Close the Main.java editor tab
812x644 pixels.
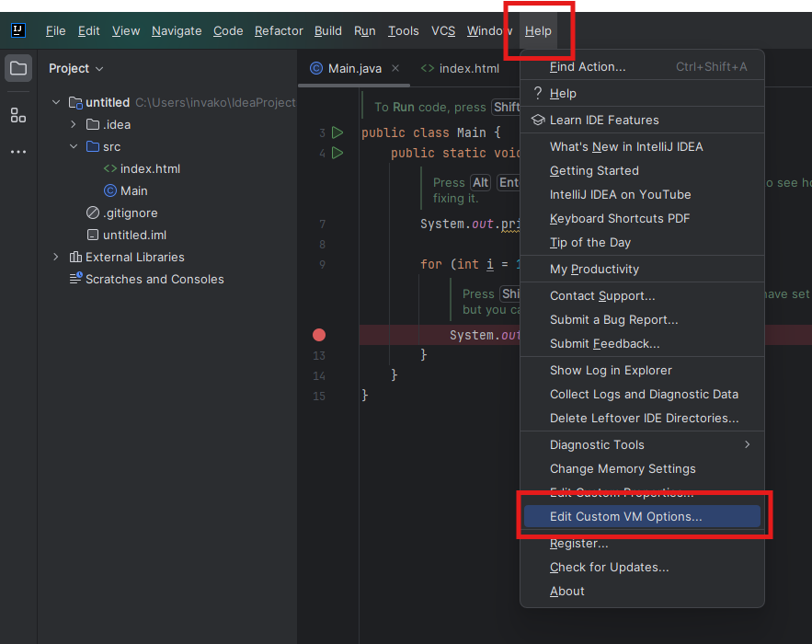click(395, 68)
